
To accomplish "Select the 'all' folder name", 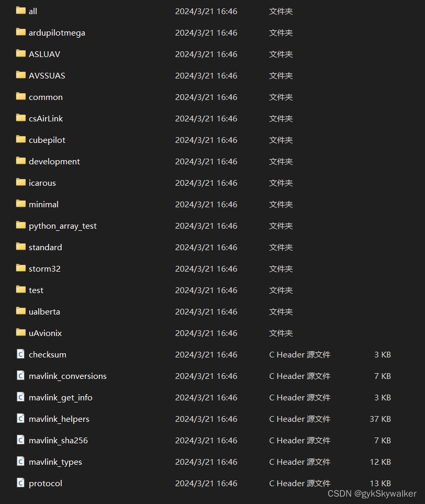I will tap(33, 11).
